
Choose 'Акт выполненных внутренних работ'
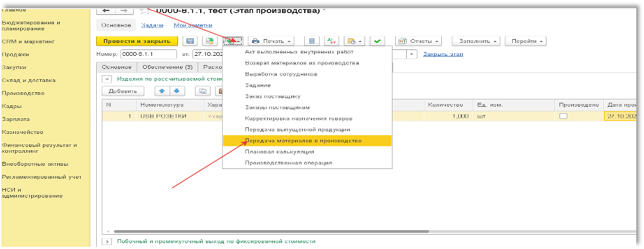point(307,52)
